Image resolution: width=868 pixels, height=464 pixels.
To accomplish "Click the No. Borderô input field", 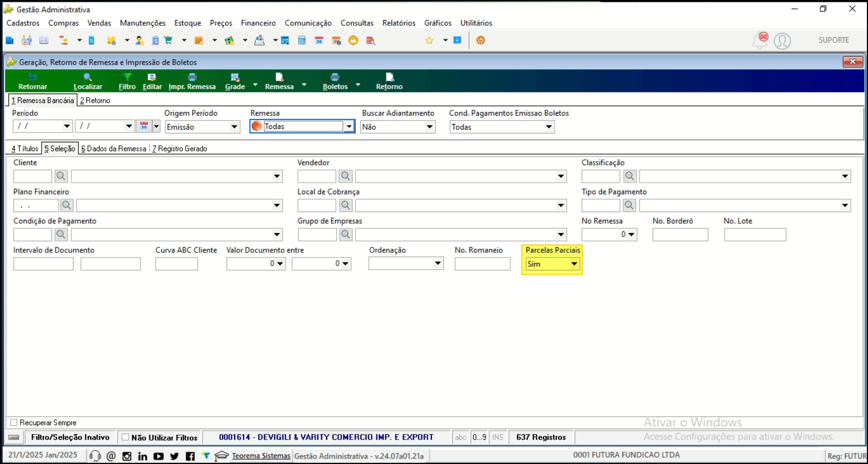I will click(x=680, y=235).
